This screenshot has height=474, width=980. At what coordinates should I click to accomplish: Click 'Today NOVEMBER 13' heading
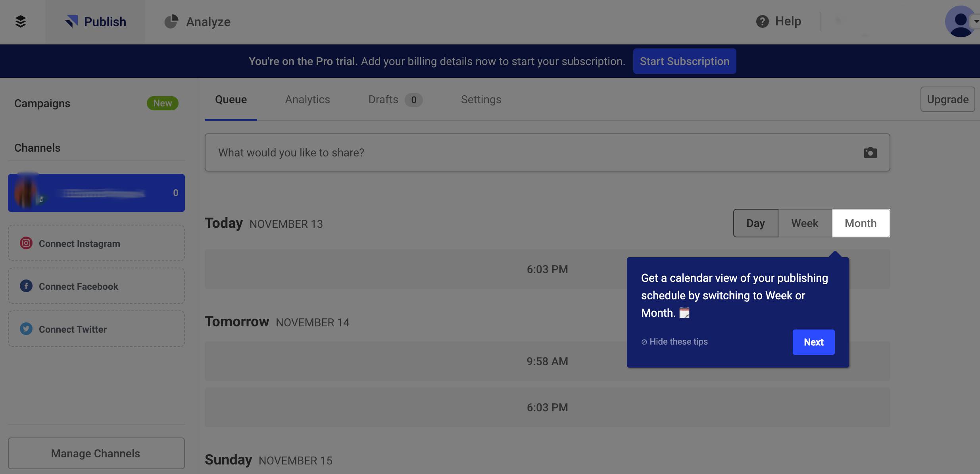point(264,224)
